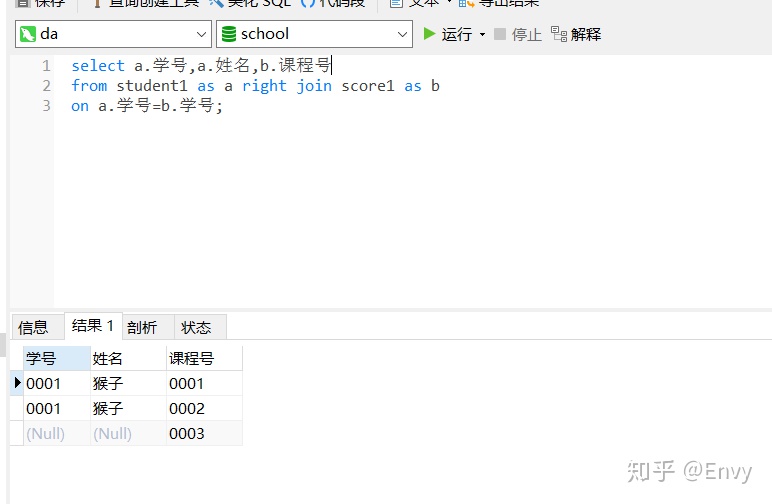Click the green database icon beside school
Screen dimensions: 772x504
(x=228, y=34)
